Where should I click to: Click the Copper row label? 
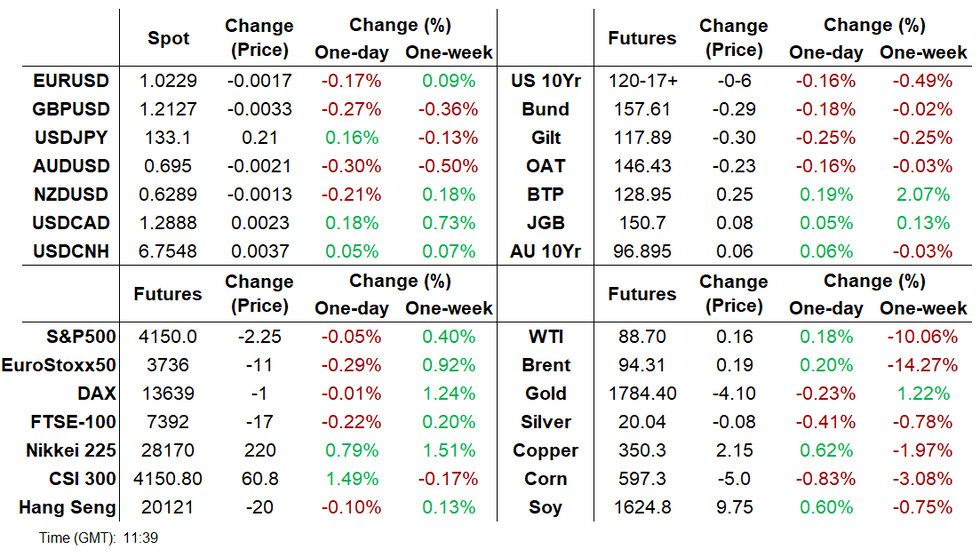pos(546,450)
